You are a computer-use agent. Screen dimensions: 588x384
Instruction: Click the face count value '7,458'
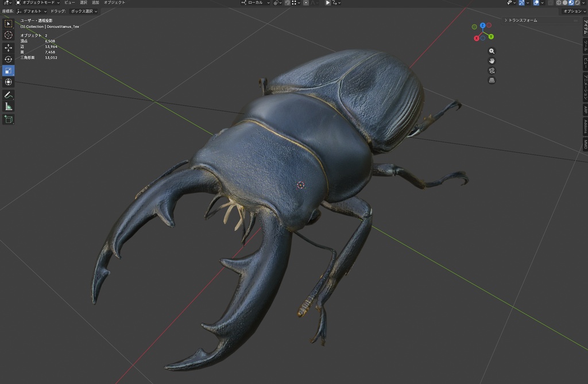[x=50, y=52]
